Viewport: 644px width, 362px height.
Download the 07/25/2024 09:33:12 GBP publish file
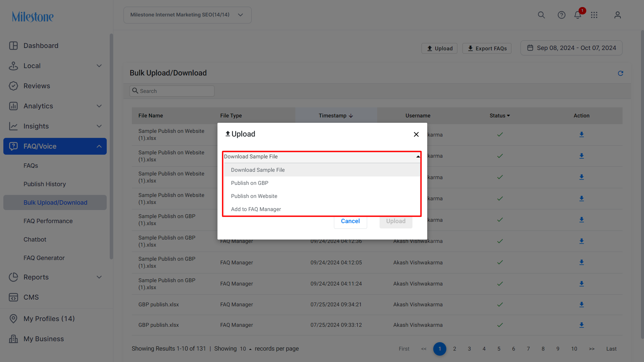582,325
